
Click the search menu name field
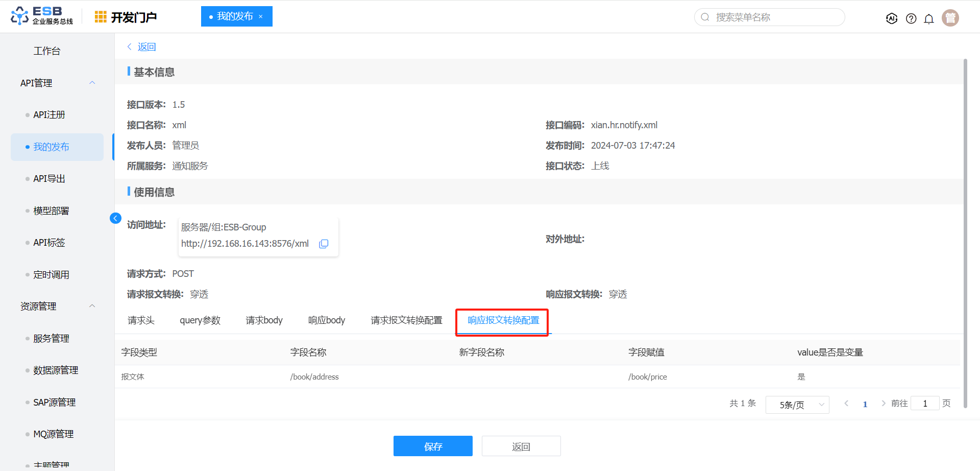[x=771, y=17]
